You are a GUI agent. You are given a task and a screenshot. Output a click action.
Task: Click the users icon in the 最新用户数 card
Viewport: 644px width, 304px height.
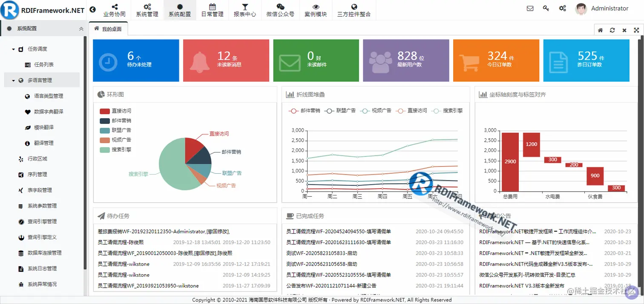(380, 62)
